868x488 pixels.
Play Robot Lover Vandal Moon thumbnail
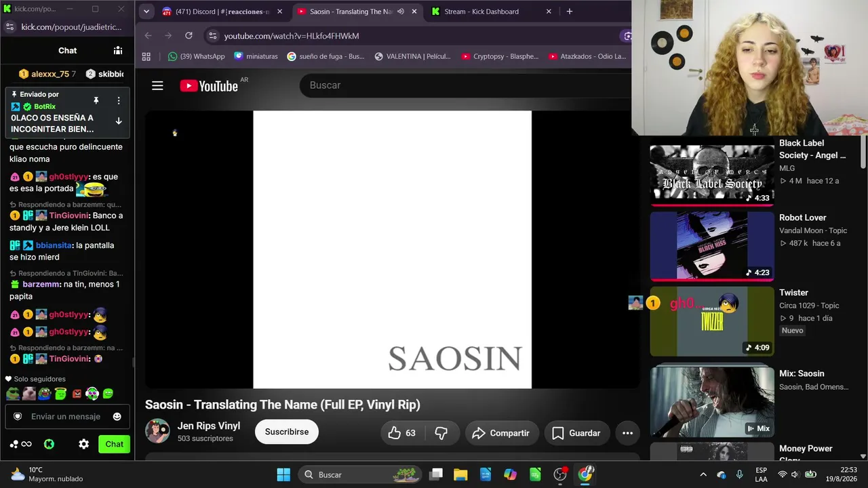(x=712, y=246)
